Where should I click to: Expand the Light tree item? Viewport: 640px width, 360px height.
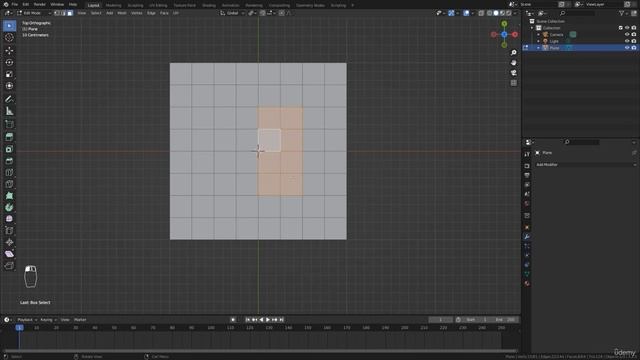tap(538, 41)
